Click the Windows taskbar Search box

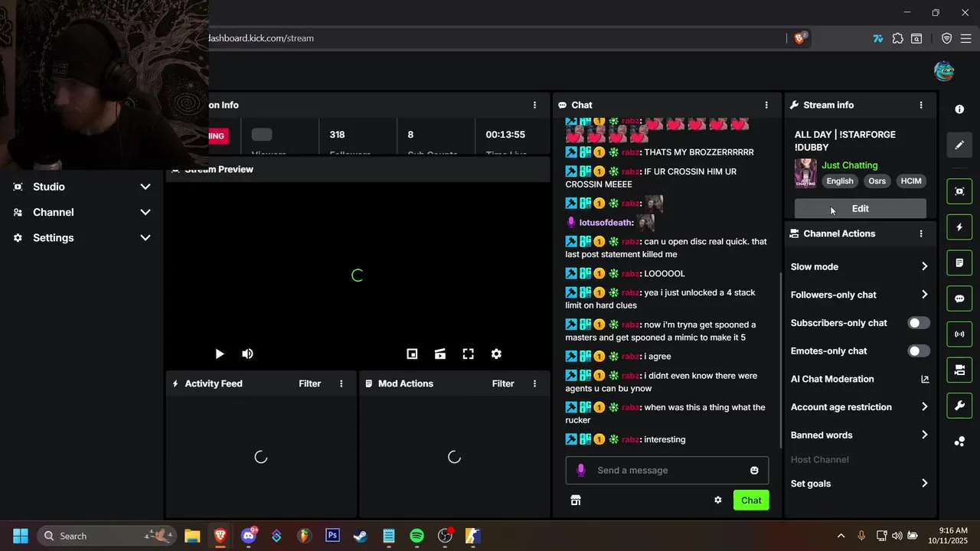point(106,536)
